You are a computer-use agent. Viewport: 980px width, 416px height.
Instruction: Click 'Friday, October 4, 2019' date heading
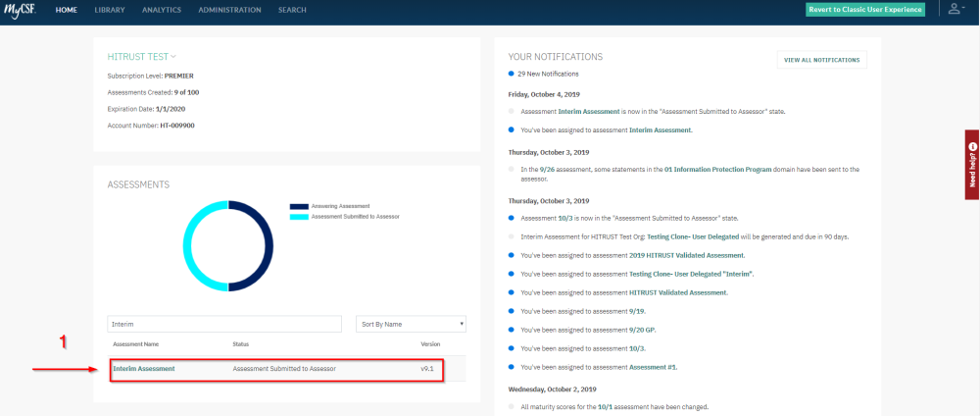pos(543,94)
